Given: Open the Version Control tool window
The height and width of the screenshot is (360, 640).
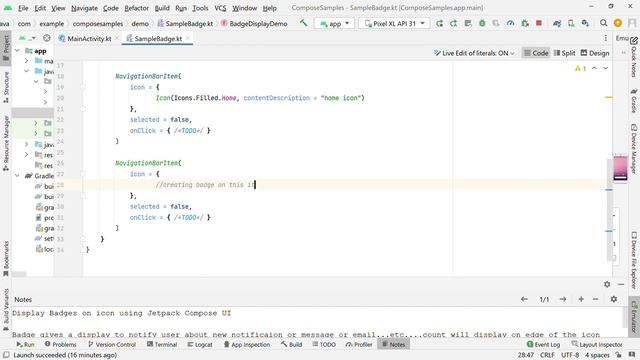Looking at the screenshot, I should 112,344.
